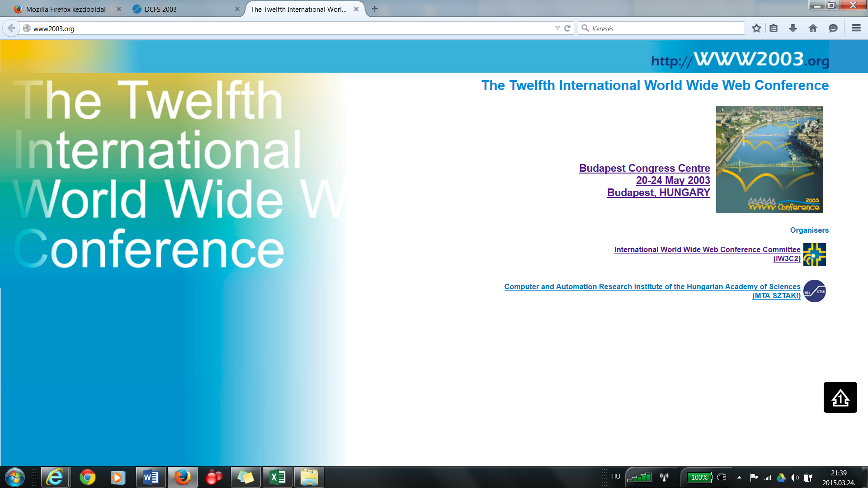
Task: Reload the current page
Action: pos(567,28)
